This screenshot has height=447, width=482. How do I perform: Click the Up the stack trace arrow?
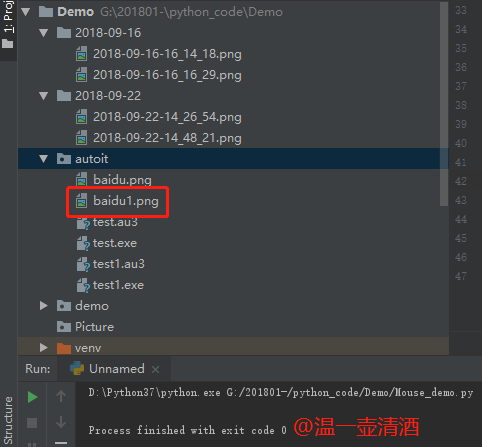pyautogui.click(x=61, y=396)
